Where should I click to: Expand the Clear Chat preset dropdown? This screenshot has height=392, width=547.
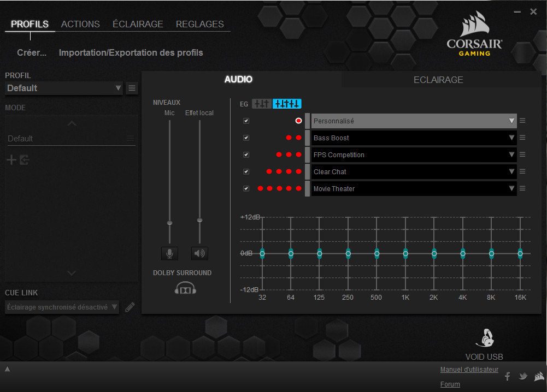coord(511,171)
